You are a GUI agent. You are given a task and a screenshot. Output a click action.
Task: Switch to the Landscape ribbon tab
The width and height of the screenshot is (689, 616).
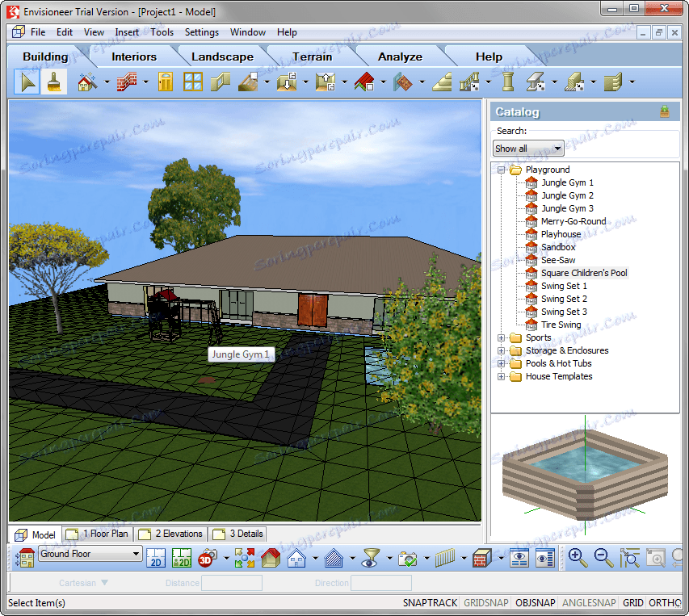tap(222, 57)
